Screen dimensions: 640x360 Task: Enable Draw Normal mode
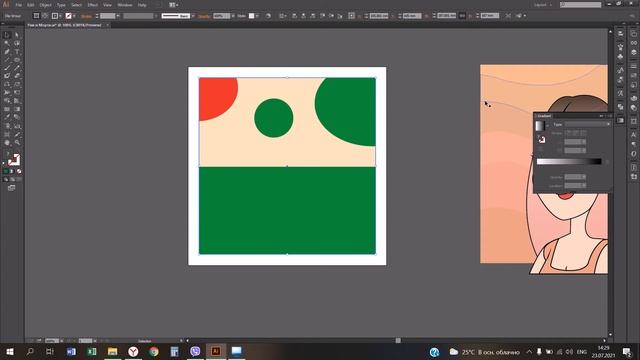pos(6,179)
